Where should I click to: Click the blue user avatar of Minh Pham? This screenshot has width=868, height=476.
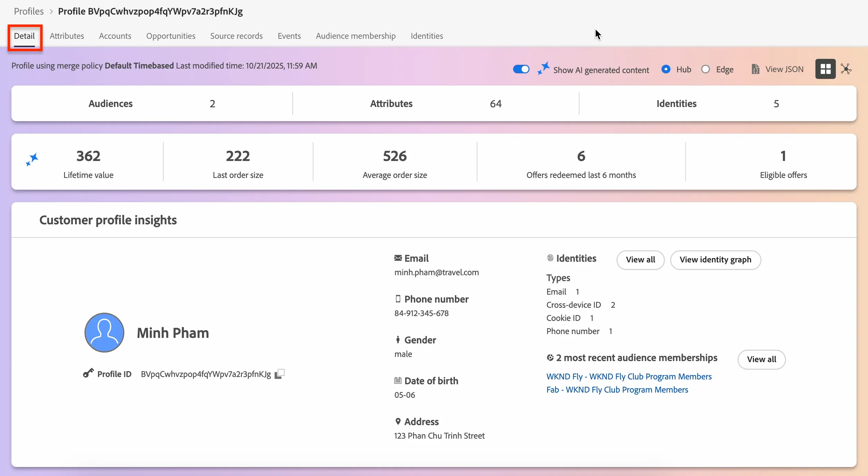pos(104,333)
